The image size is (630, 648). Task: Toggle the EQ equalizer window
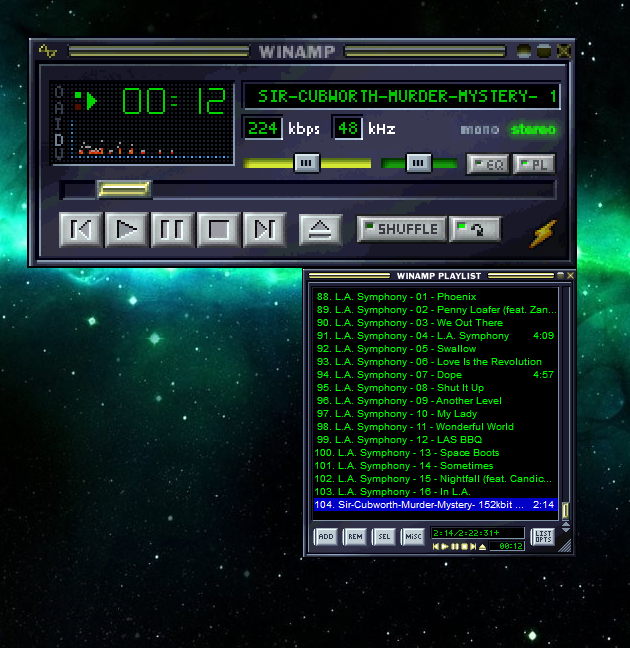coord(488,164)
